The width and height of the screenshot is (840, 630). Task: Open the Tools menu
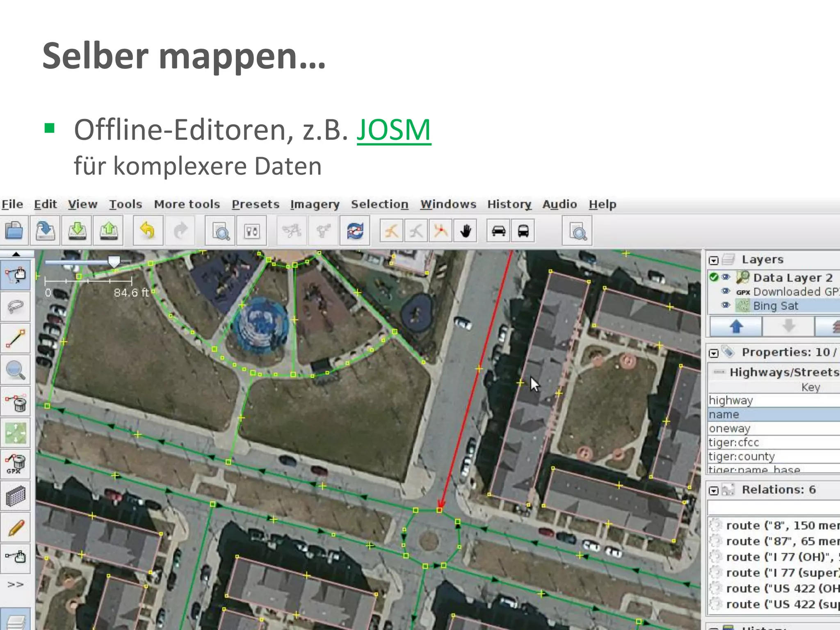(126, 204)
